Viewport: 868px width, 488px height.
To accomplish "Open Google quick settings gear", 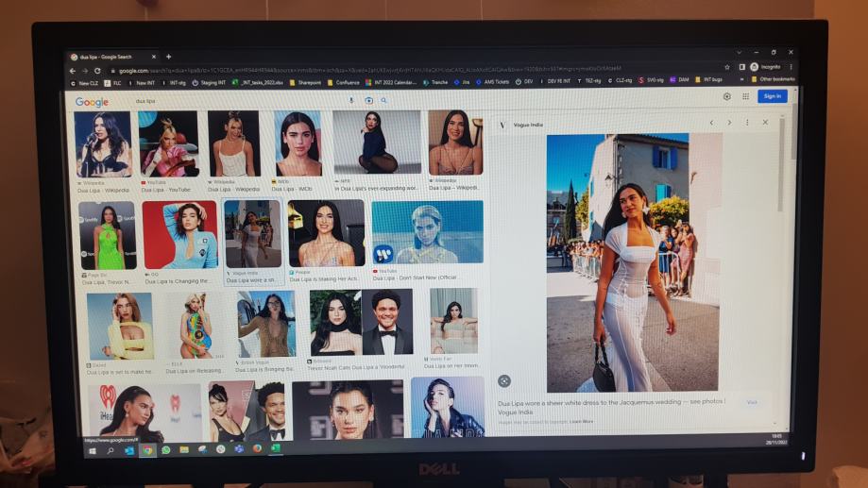I will 727,96.
